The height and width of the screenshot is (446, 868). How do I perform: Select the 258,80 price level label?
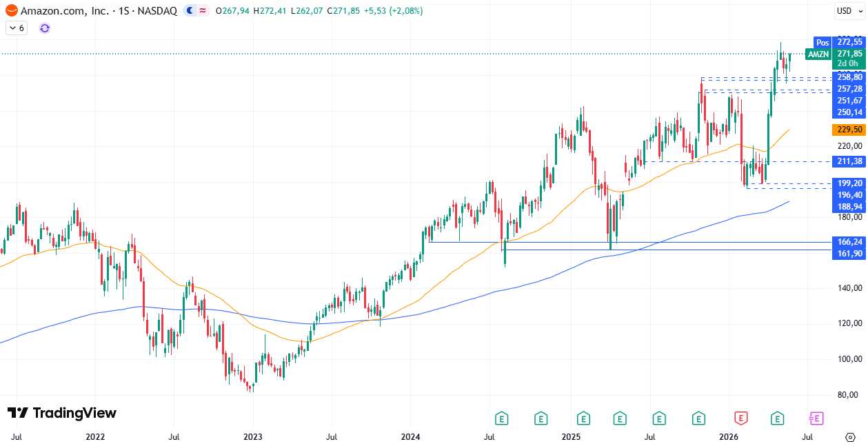(850, 77)
